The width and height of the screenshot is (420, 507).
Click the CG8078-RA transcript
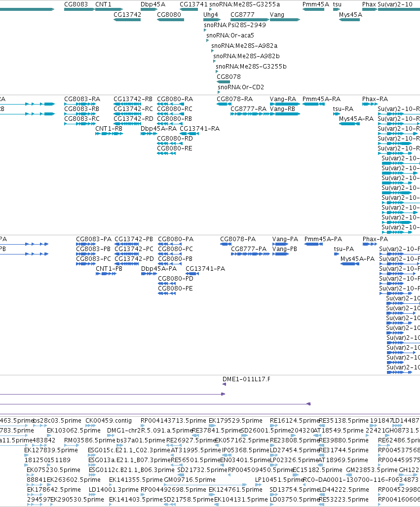click(224, 104)
